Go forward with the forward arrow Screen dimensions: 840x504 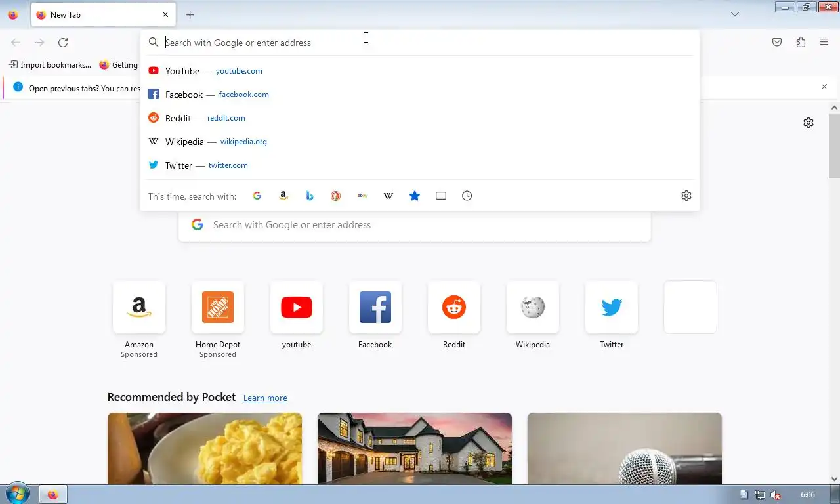point(39,43)
